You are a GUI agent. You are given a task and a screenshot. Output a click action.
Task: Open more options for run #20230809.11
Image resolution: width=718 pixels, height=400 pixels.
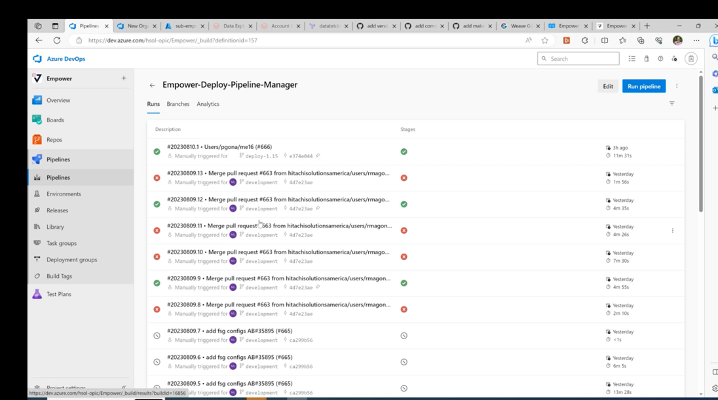[672, 231]
